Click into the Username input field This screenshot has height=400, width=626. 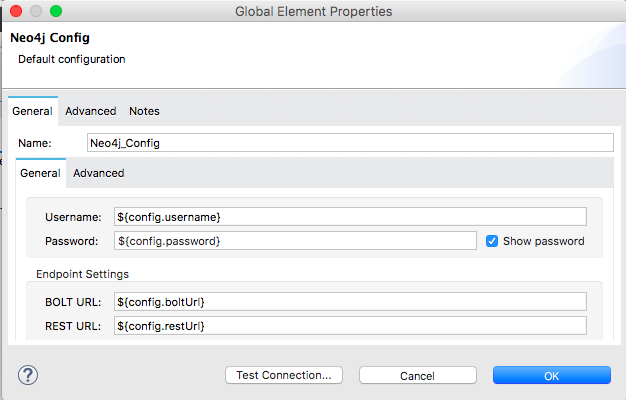coord(349,217)
